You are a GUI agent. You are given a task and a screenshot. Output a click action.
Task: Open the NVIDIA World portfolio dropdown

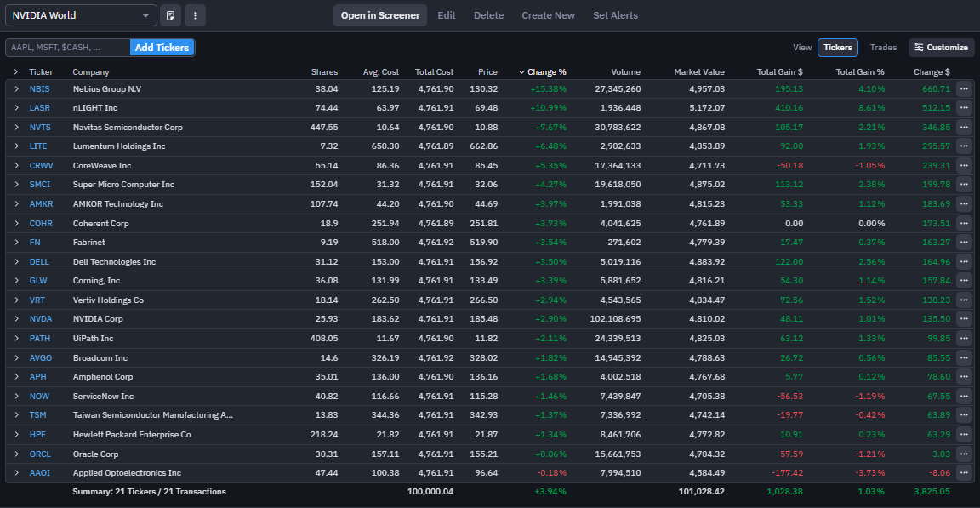click(82, 15)
